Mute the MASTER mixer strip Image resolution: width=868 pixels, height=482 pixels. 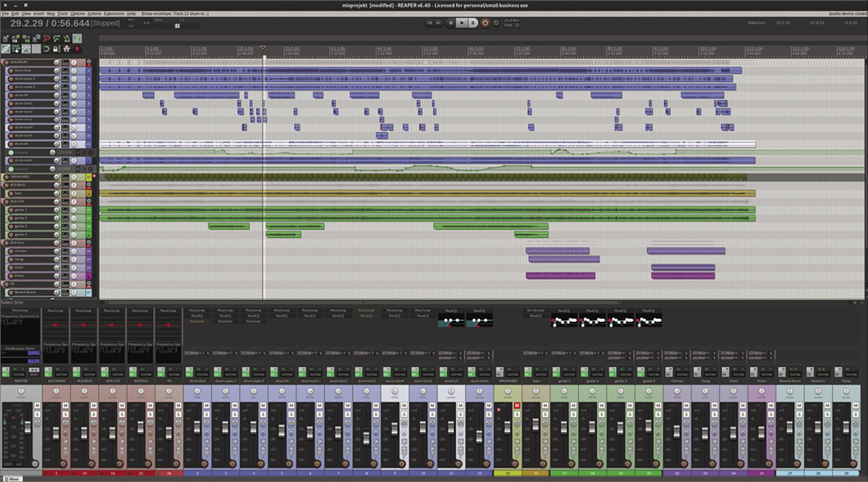point(37,405)
